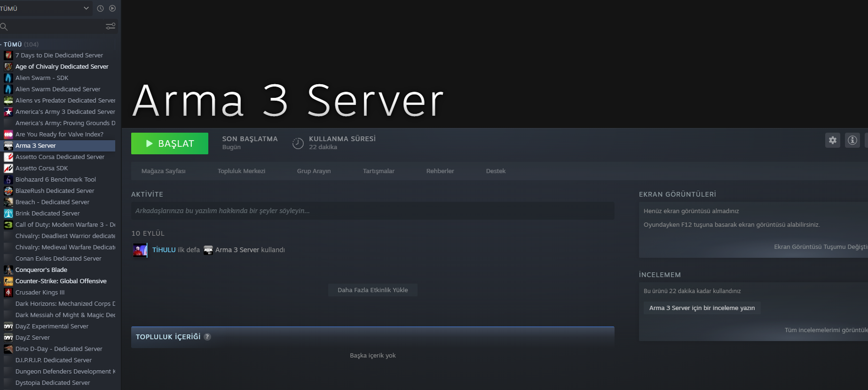Screen dimensions: 868x390
Task: Select the Assetto Corsa SDK icon
Action: pyautogui.click(x=8, y=168)
